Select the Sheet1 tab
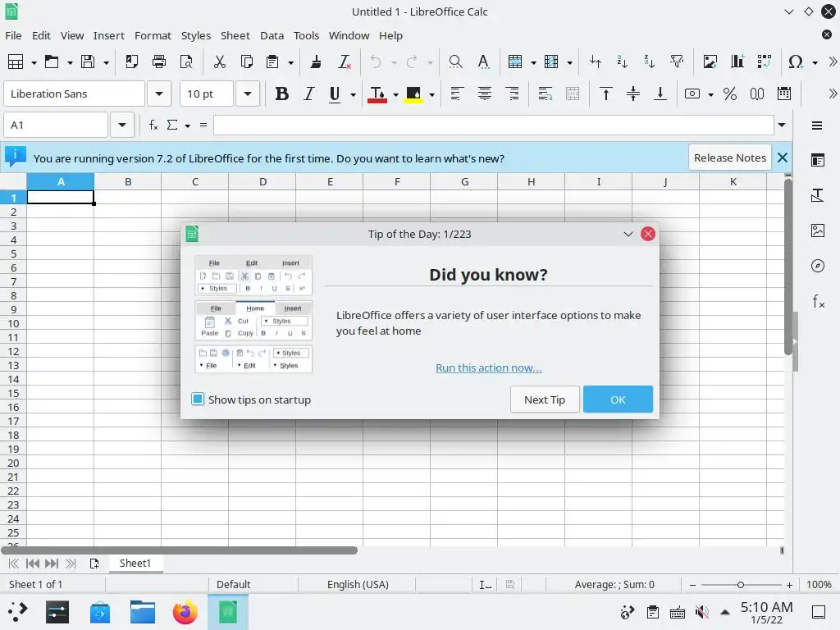 coord(135,563)
